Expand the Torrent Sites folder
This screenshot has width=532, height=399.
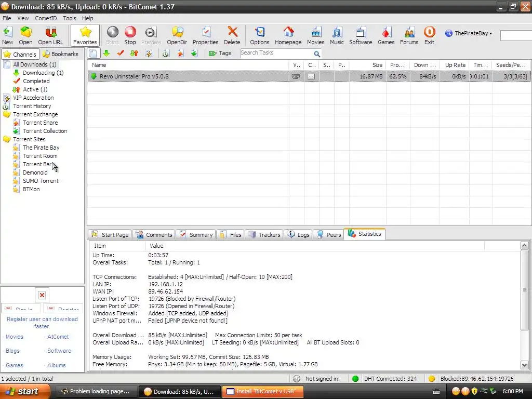tap(29, 139)
